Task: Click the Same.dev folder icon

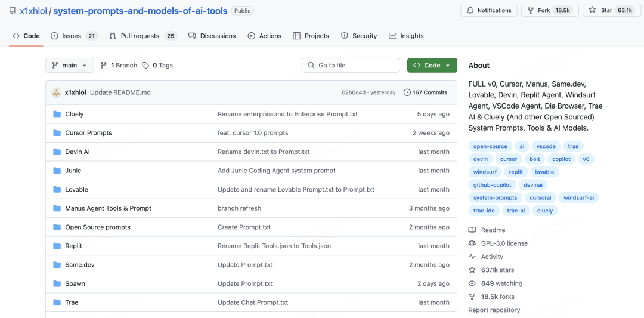Action: coord(57,264)
